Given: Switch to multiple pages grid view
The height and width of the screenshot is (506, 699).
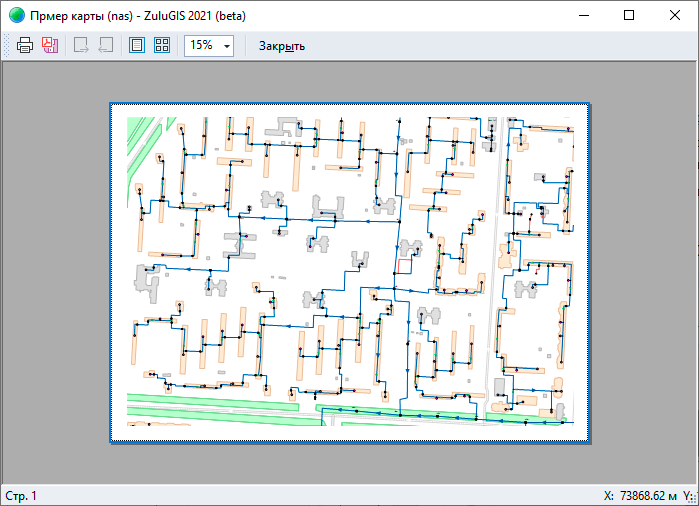Looking at the screenshot, I should tap(161, 46).
